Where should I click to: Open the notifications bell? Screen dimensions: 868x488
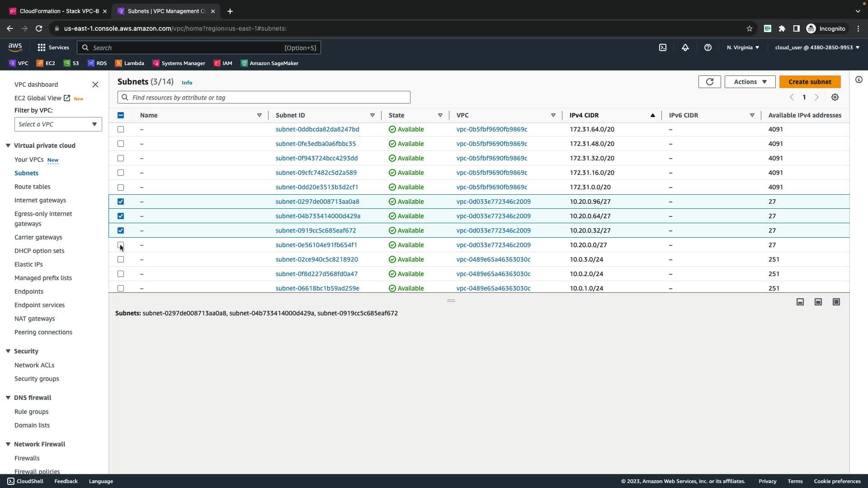pos(685,47)
